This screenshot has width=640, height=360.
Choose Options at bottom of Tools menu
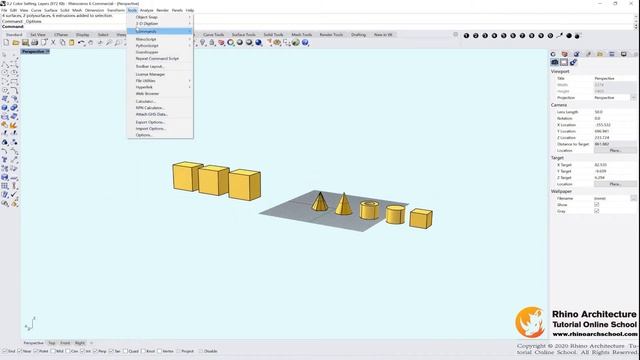coord(160,135)
